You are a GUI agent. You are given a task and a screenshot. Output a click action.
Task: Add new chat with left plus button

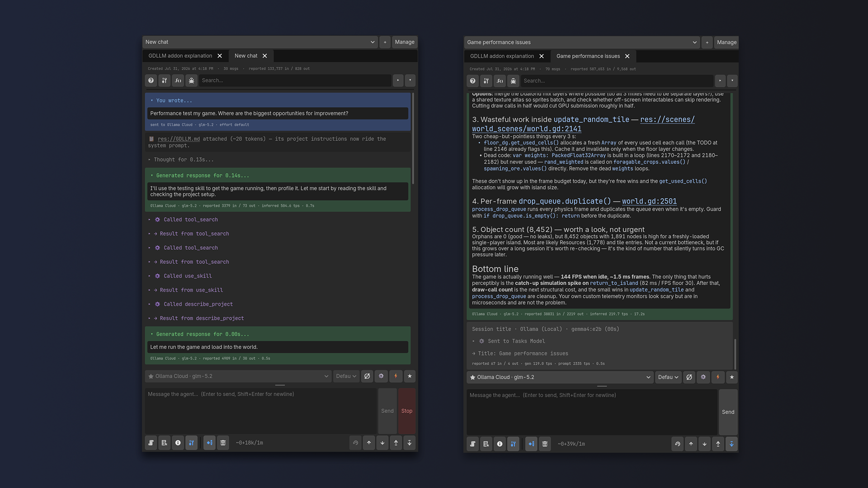(x=385, y=42)
